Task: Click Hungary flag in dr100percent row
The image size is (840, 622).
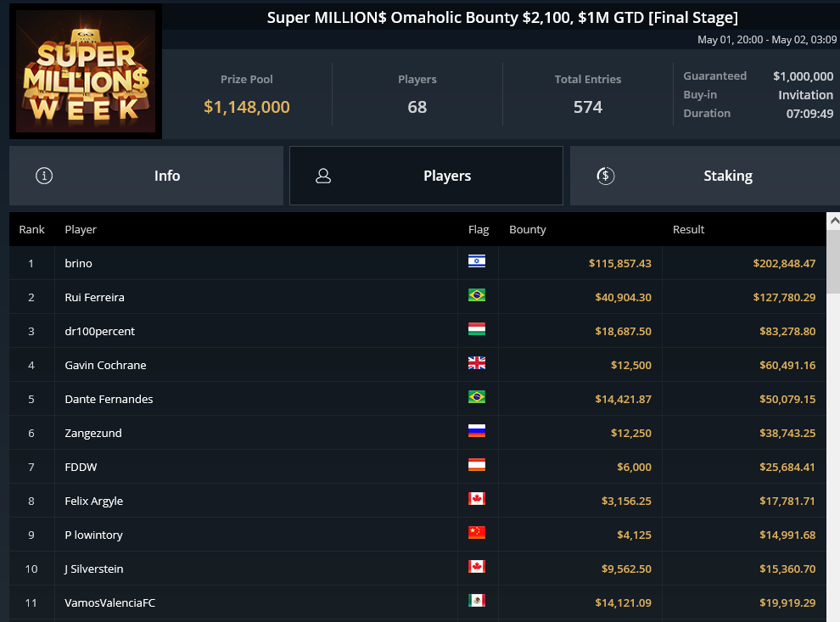Action: tap(477, 329)
